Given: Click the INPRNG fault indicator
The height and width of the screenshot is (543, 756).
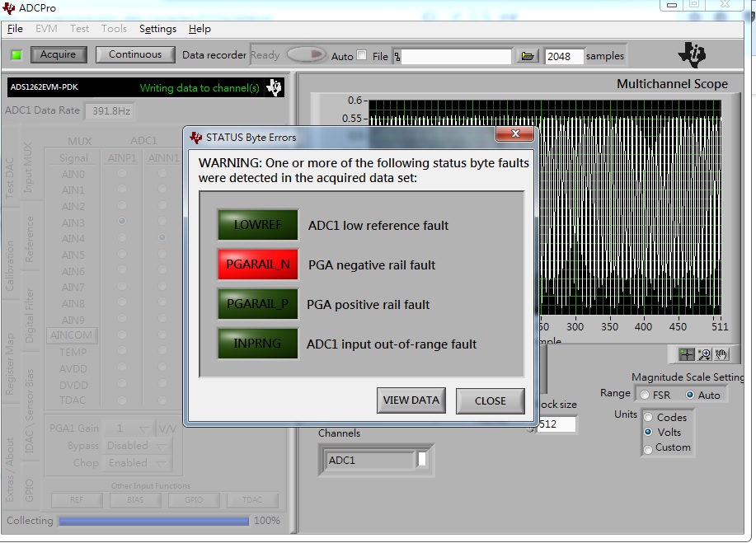Looking at the screenshot, I should (257, 343).
